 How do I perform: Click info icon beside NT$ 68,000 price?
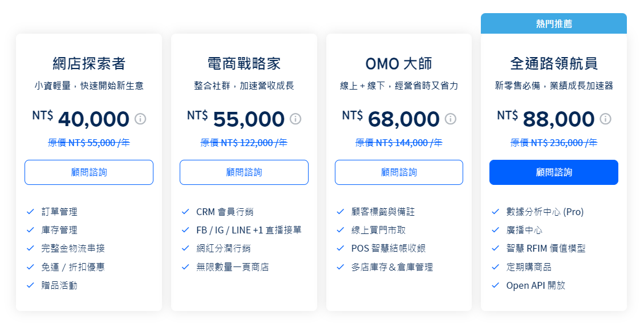pos(451,119)
